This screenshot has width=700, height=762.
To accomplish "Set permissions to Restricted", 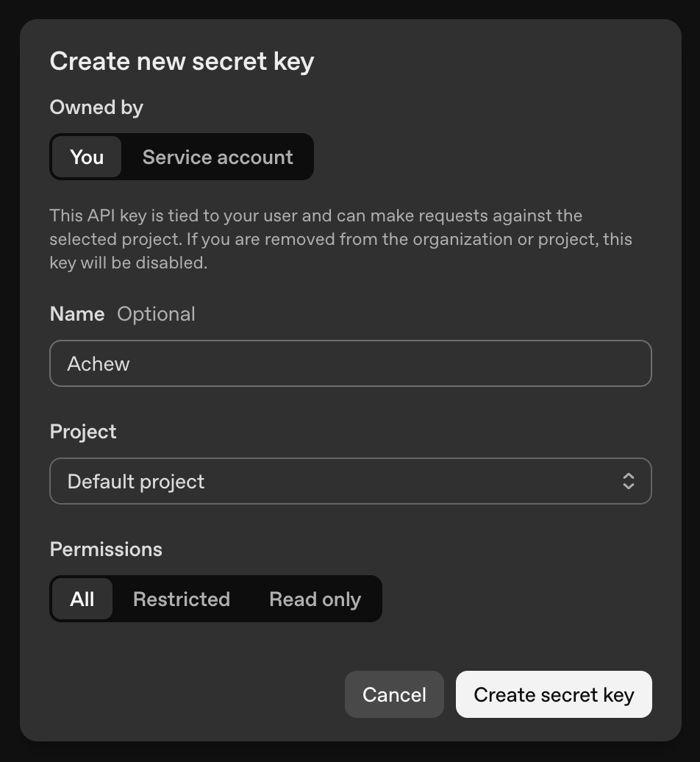I will pos(181,599).
